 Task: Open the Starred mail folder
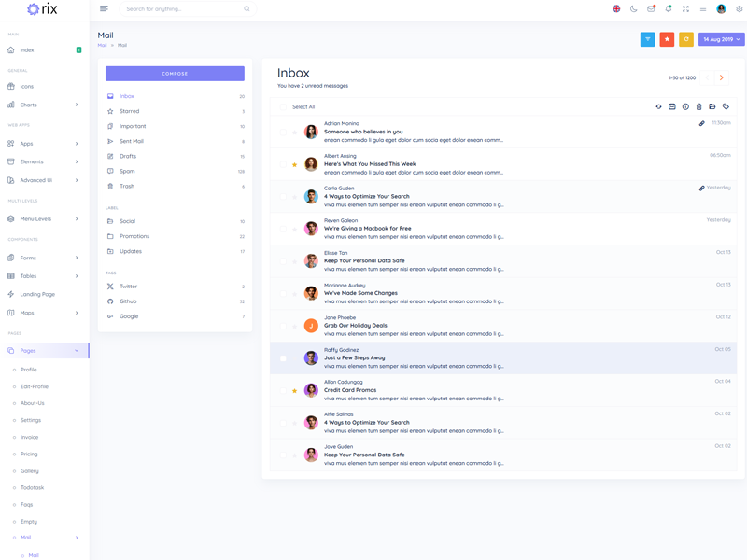point(129,111)
